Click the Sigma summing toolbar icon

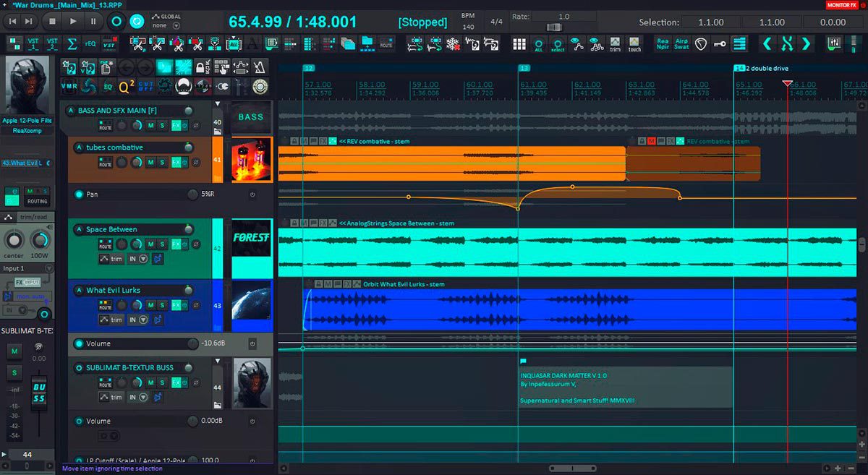[72, 44]
